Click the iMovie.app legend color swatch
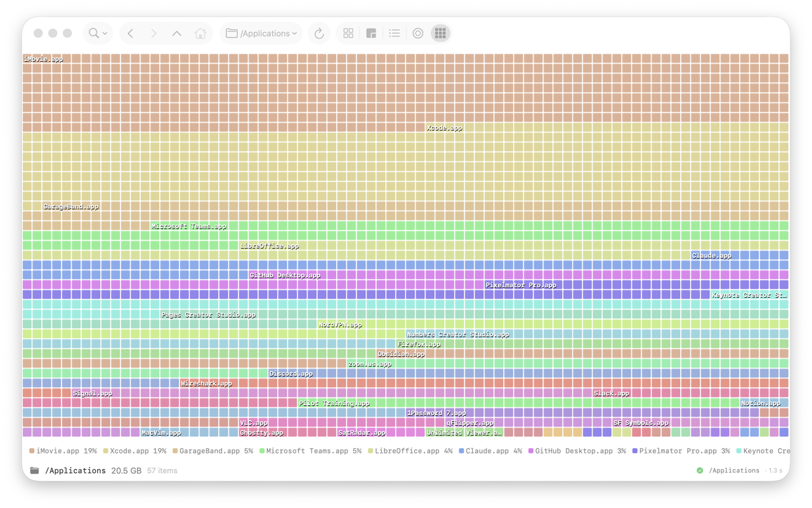This screenshot has width=812, height=508. tap(32, 451)
